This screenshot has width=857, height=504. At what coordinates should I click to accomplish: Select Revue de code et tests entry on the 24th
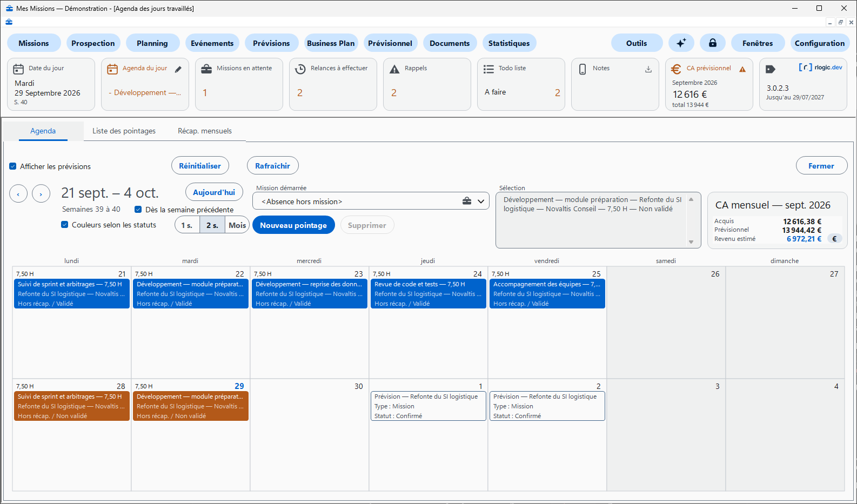click(428, 294)
